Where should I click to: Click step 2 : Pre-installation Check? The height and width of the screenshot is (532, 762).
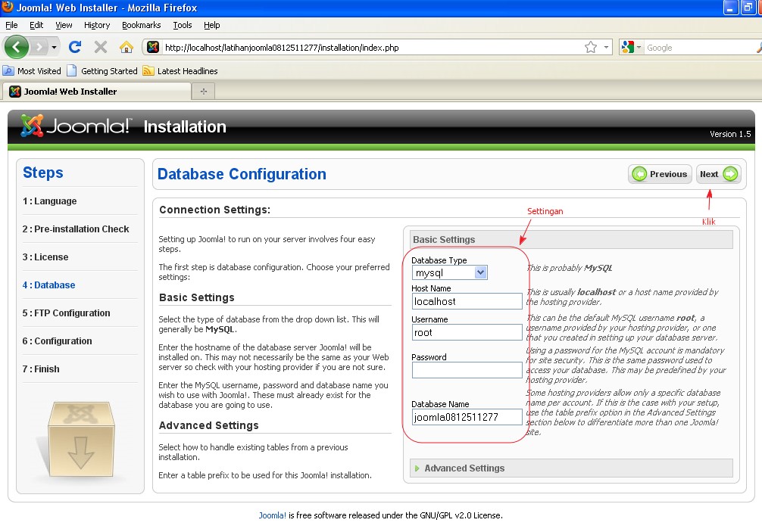[x=76, y=229]
